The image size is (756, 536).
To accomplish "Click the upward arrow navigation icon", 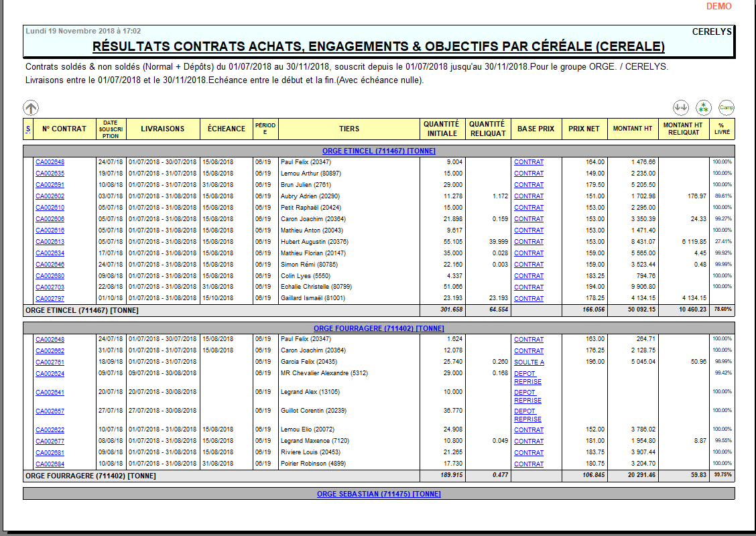I will click(29, 107).
